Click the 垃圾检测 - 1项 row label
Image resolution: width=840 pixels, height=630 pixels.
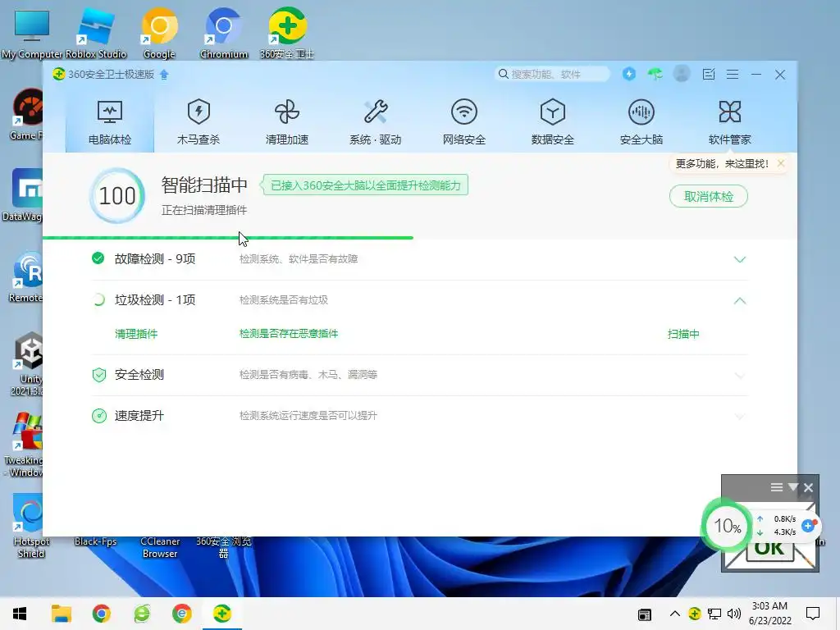pos(155,300)
